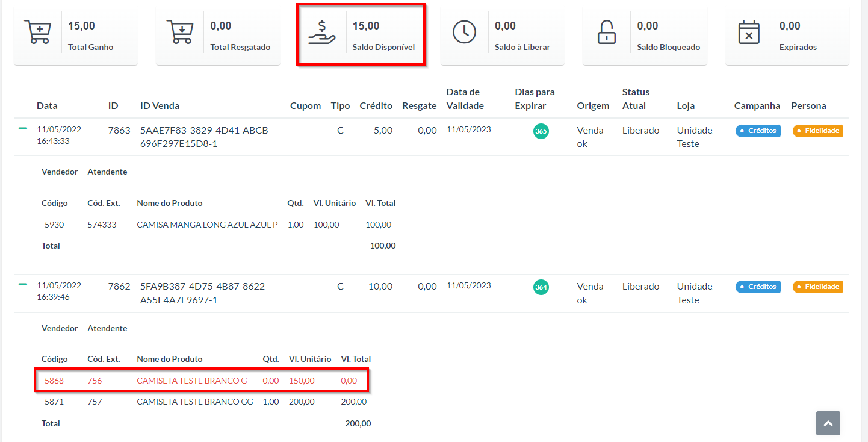This screenshot has width=868, height=442.
Task: Click the Saldo à Liberar clock icon
Action: (x=464, y=32)
